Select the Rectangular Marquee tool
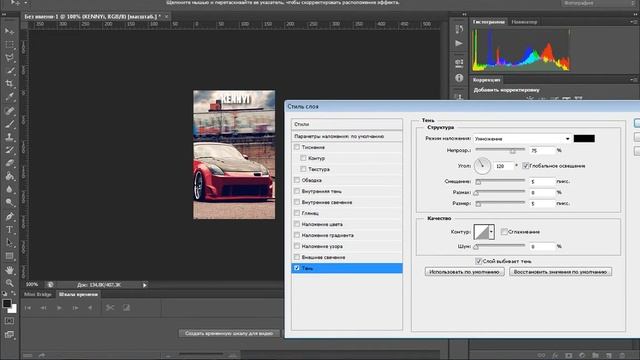This screenshot has width=640, height=360. [x=9, y=44]
